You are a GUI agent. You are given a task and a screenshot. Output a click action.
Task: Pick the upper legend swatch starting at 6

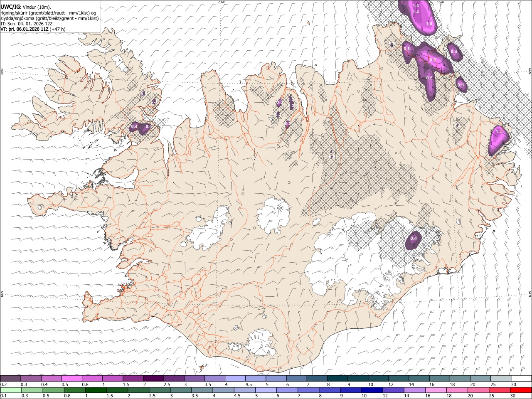(296, 378)
